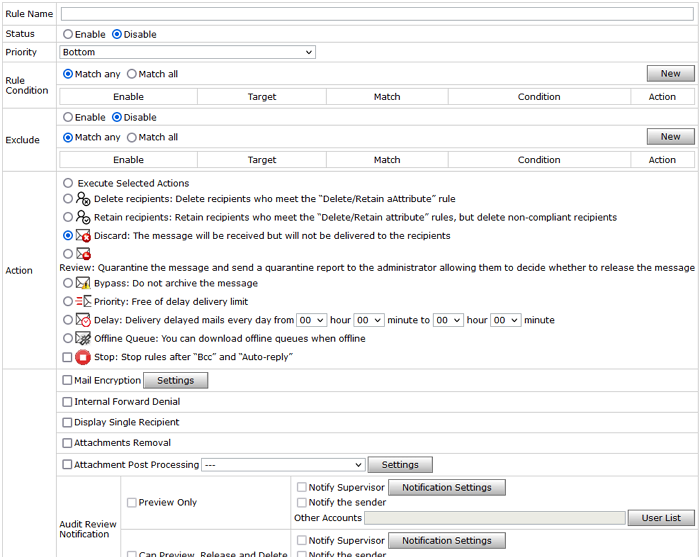The height and width of the screenshot is (557, 700).
Task: Click the red Stop rules icon
Action: (x=84, y=357)
